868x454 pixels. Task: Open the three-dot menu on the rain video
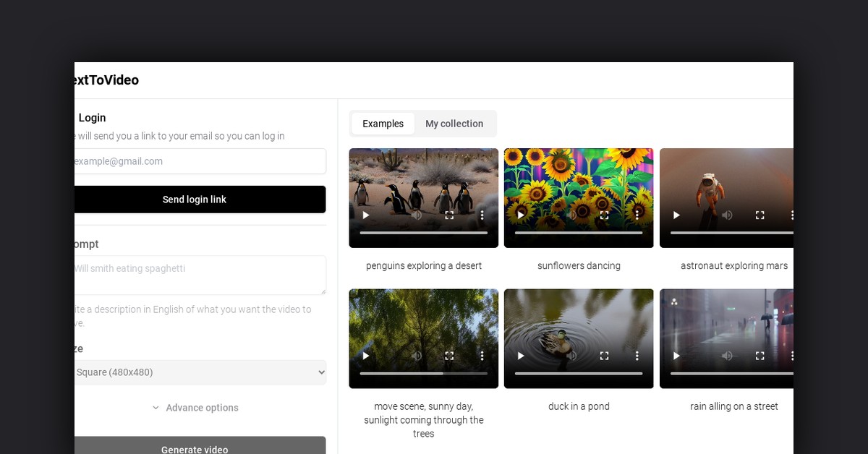[x=792, y=356]
